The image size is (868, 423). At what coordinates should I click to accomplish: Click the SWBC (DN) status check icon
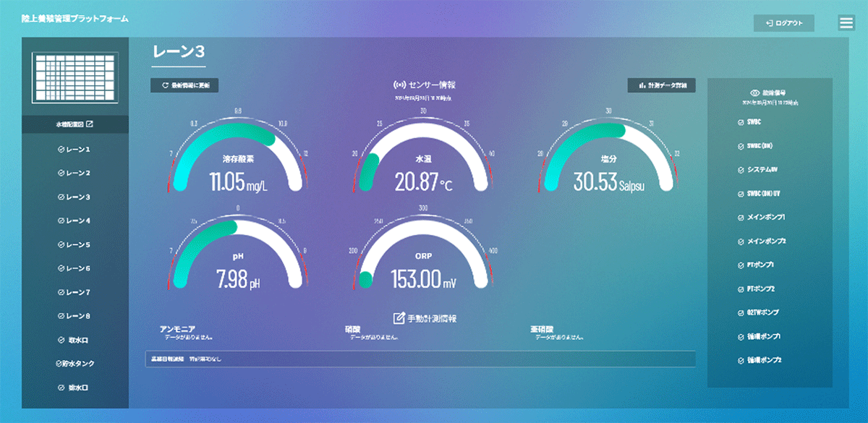(741, 145)
